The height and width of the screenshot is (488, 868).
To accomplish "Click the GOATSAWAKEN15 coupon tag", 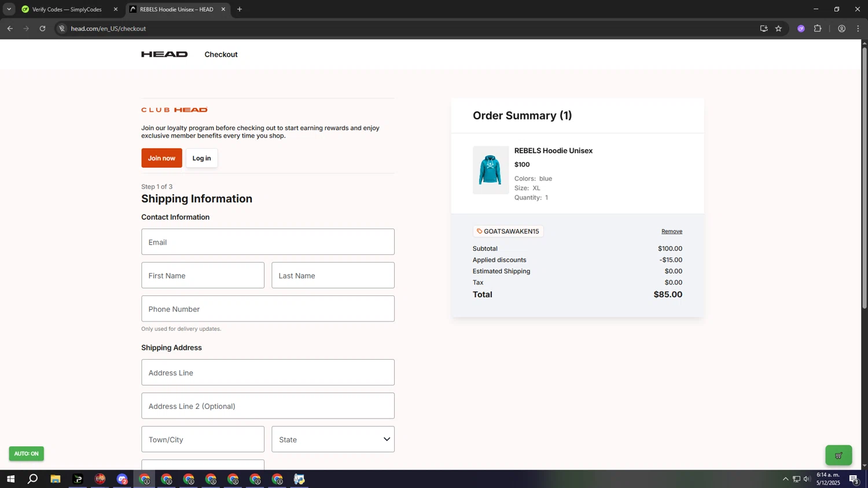I will (x=507, y=231).
